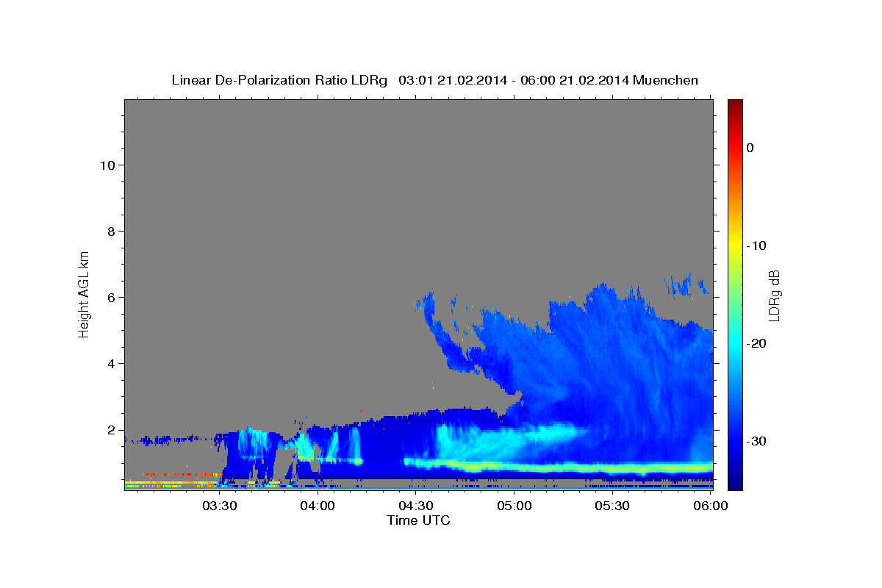Click the "LDRg dB" colorbar label
Viewport: 882px width, 588px height.
click(x=774, y=295)
